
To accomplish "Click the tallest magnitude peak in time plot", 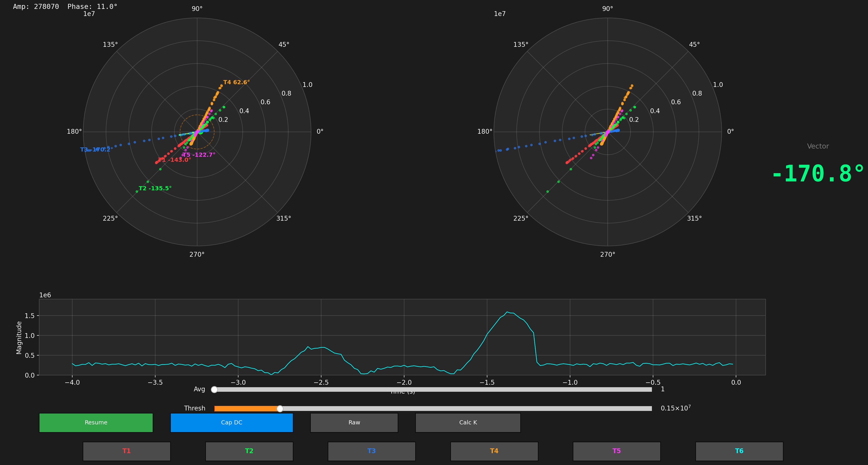I will click(507, 312).
